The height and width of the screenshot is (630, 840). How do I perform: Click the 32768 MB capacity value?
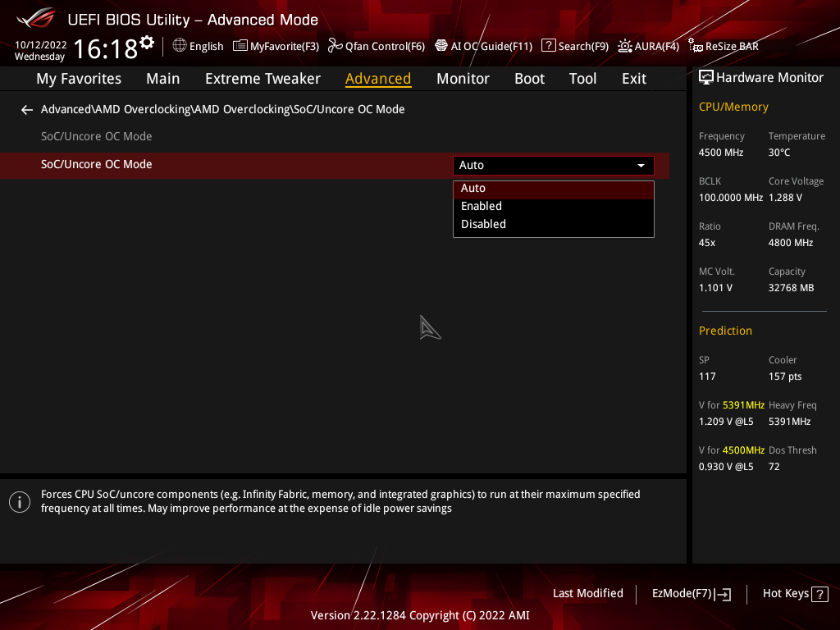[791, 288]
